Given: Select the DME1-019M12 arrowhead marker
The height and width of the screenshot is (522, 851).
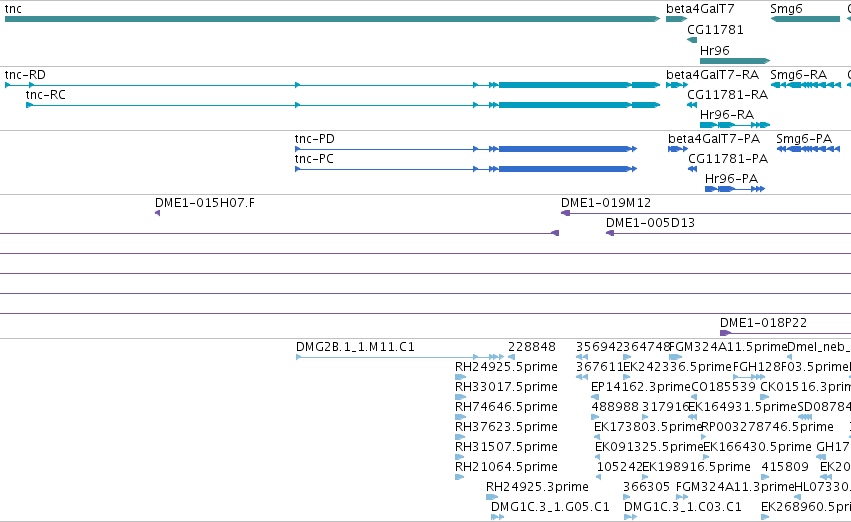Looking at the screenshot, I should [x=565, y=213].
